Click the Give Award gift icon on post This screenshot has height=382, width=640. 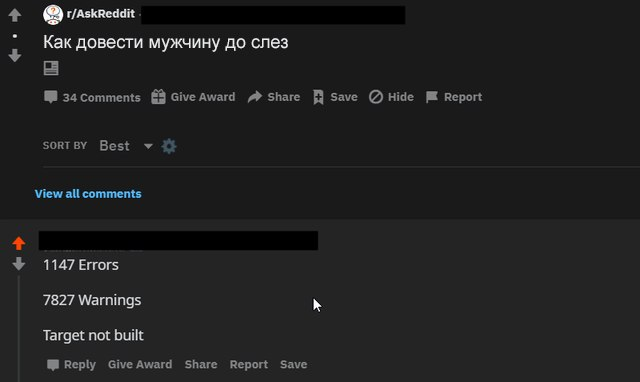[158, 97]
